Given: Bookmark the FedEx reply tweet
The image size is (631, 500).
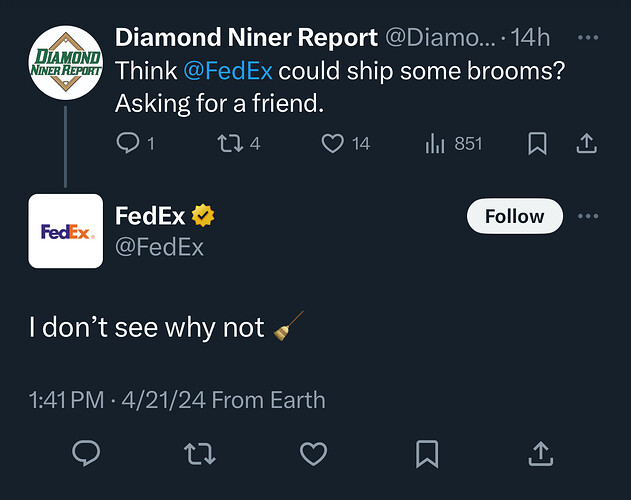Looking at the screenshot, I should pyautogui.click(x=427, y=454).
